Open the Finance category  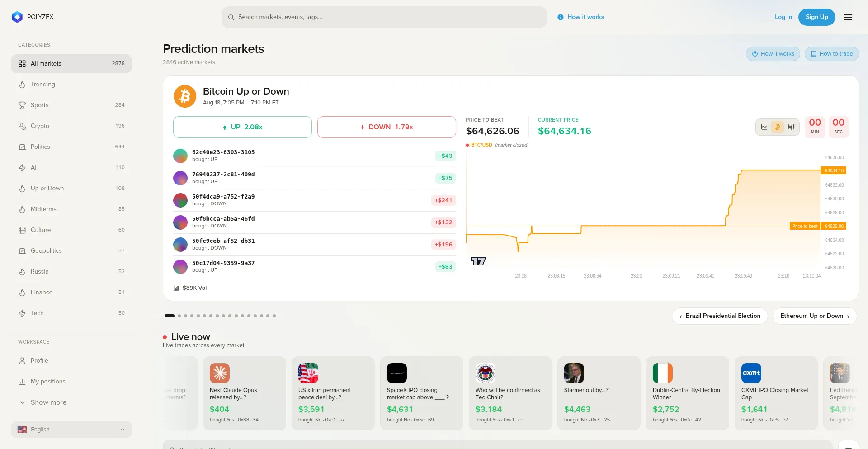point(71,293)
